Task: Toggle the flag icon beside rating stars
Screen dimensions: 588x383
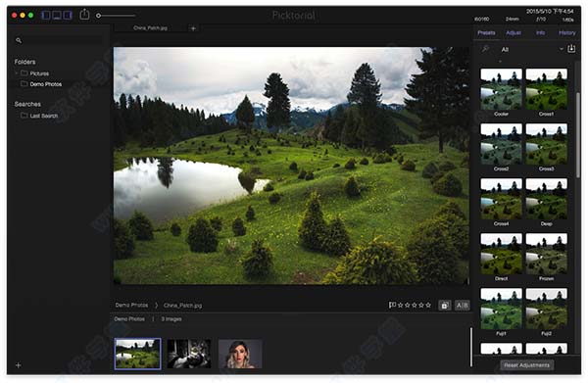Action: pyautogui.click(x=392, y=305)
